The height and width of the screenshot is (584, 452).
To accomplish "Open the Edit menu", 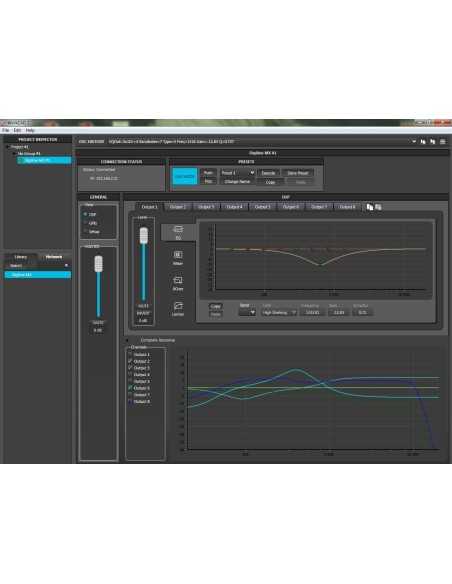I will (17, 130).
